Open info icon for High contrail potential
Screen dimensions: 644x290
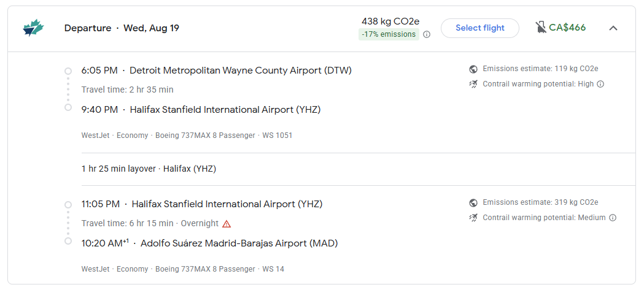coord(600,84)
